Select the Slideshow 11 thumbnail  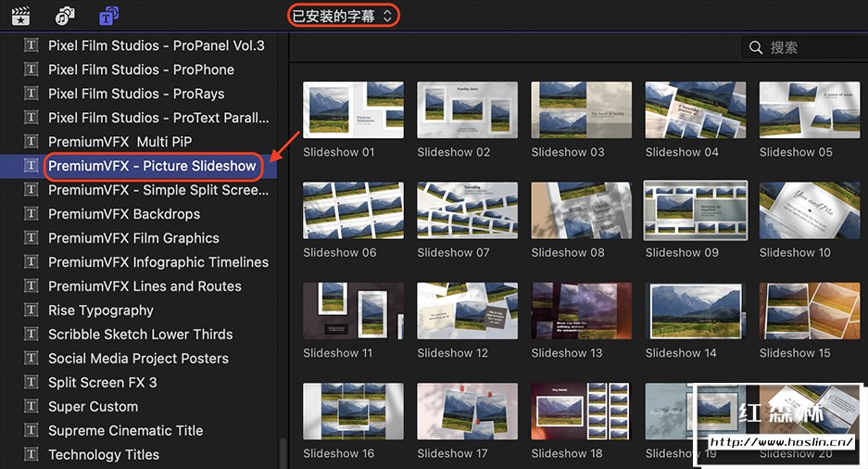coord(353,311)
